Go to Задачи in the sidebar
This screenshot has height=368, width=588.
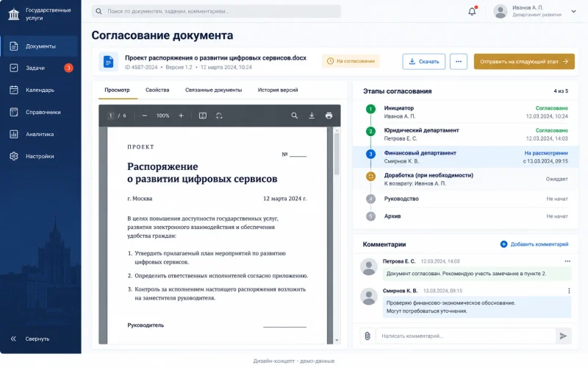(x=40, y=68)
